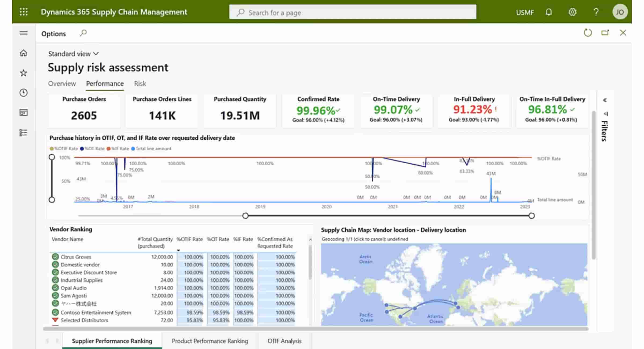The image size is (644, 349).
Task: Open the app launcher waffle menu
Action: (24, 12)
